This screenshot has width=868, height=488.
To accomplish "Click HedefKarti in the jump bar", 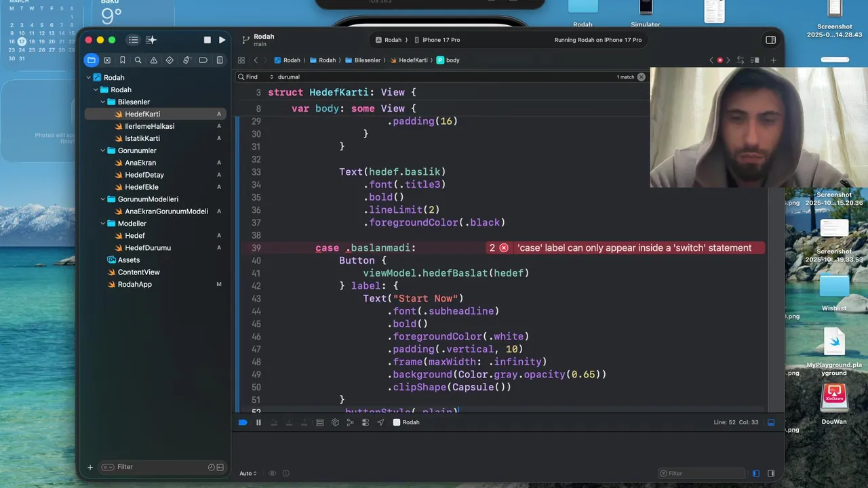I will (x=408, y=60).
